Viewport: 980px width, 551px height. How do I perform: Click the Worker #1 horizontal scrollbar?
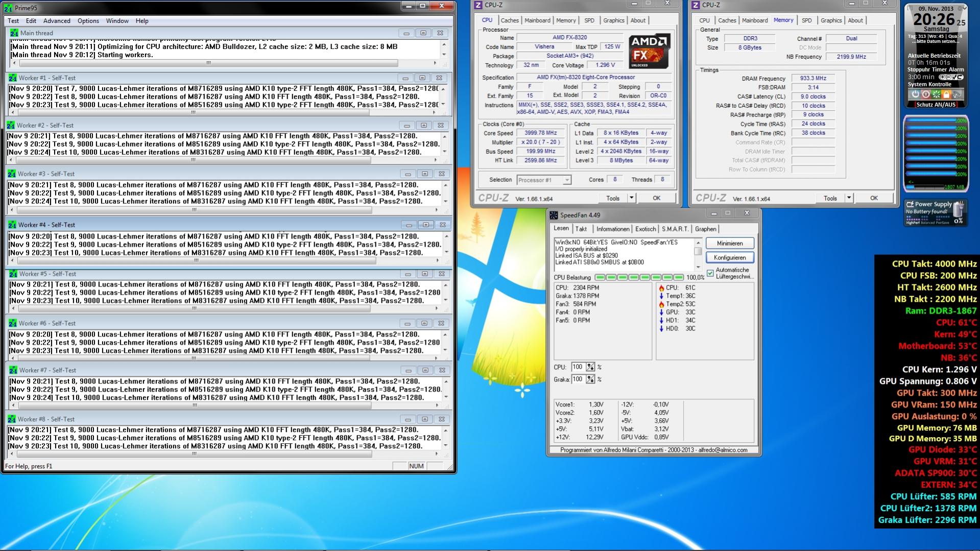[225, 112]
